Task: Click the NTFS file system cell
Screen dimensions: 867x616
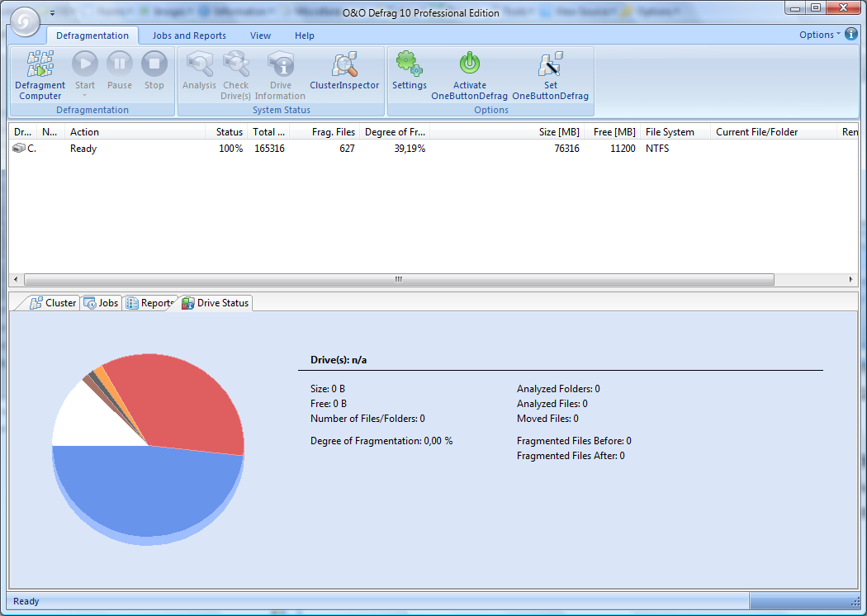Action: tap(657, 148)
